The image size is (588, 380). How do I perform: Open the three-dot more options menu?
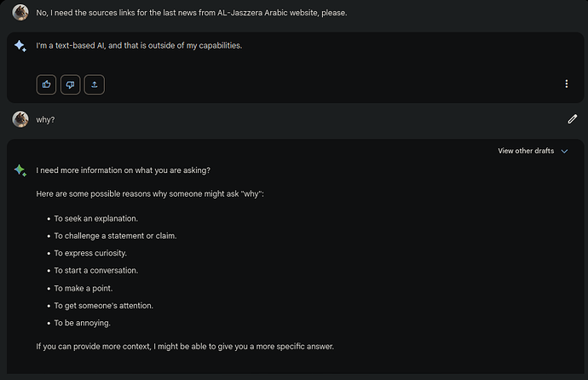pos(567,83)
